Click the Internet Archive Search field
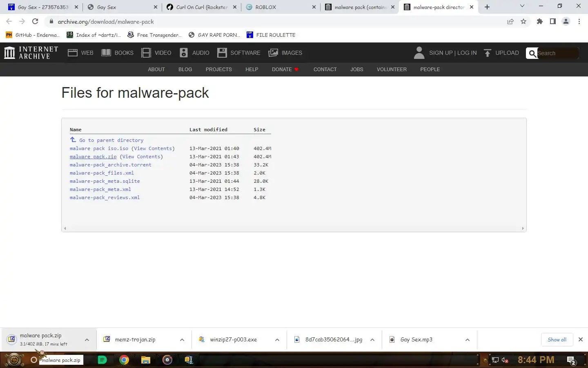The height and width of the screenshot is (368, 588). [x=558, y=53]
